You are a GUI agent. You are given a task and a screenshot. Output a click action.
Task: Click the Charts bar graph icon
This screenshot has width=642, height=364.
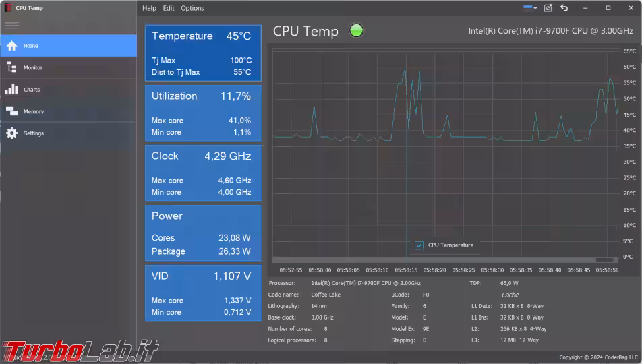[x=11, y=89]
